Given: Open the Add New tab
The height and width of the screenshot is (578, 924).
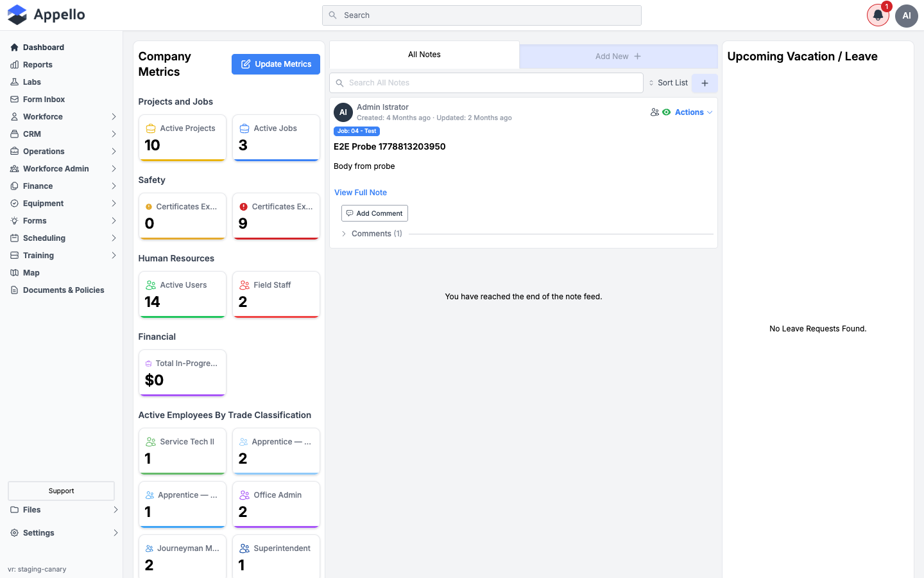Looking at the screenshot, I should pyautogui.click(x=619, y=57).
